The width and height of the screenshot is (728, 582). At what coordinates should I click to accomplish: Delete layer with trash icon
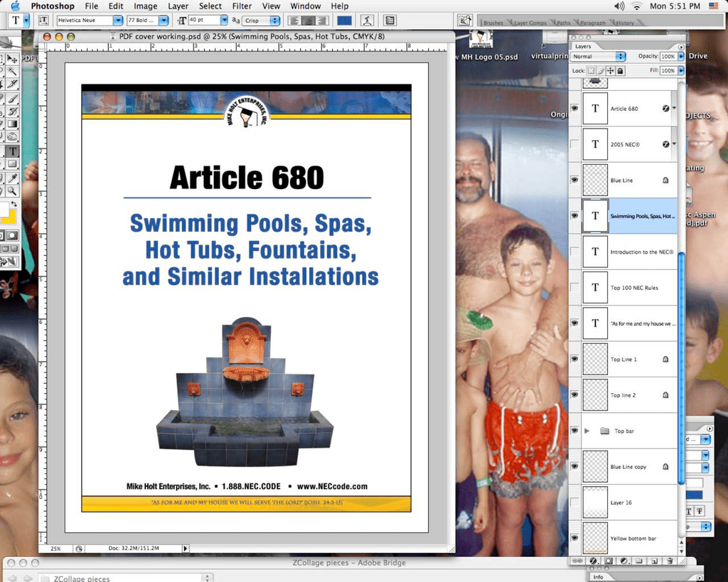(670, 561)
